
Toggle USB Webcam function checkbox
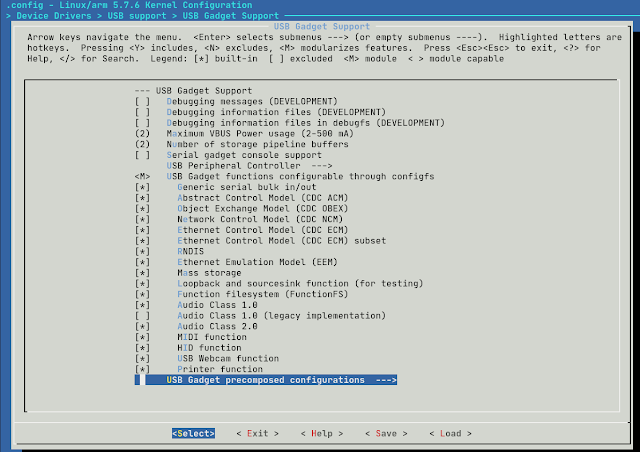[x=143, y=358]
